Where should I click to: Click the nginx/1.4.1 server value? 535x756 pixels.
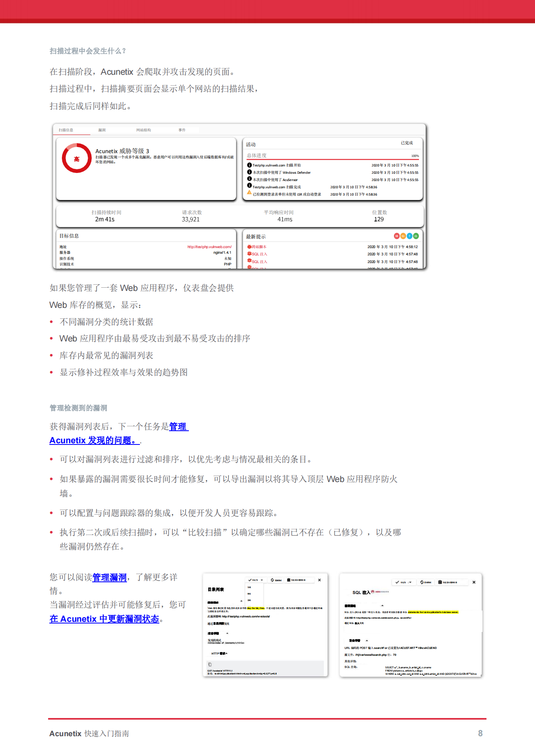pyautogui.click(x=222, y=253)
